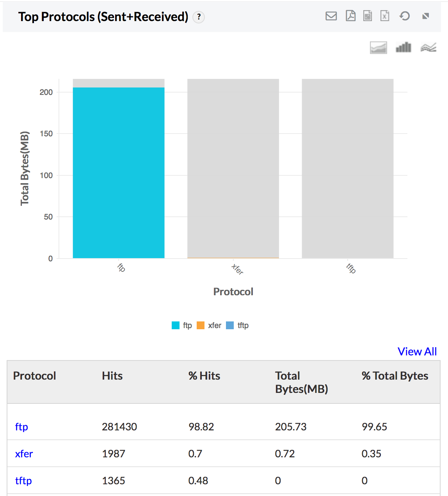
Task: Open the ftp protocol link in table
Action: coord(21,426)
